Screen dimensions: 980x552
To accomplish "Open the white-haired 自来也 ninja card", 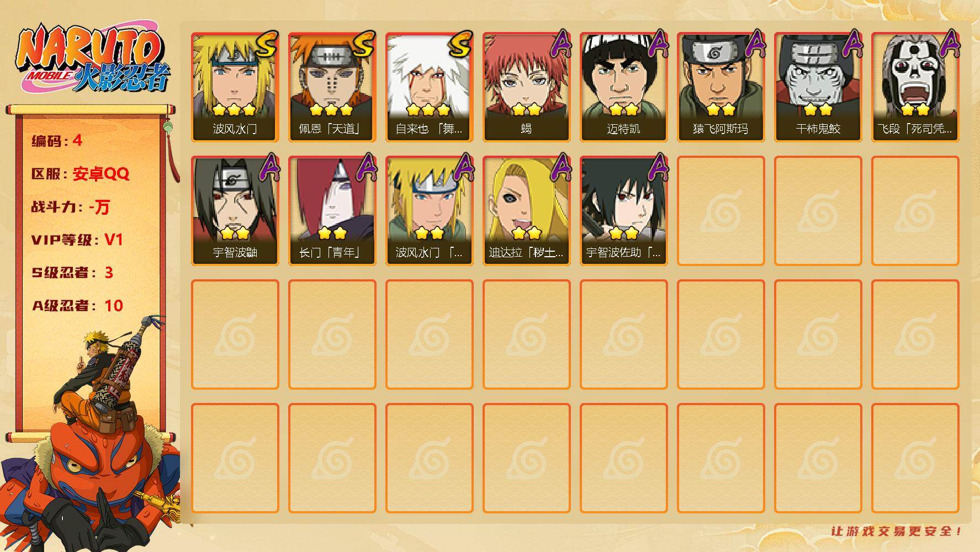I will coord(430,87).
